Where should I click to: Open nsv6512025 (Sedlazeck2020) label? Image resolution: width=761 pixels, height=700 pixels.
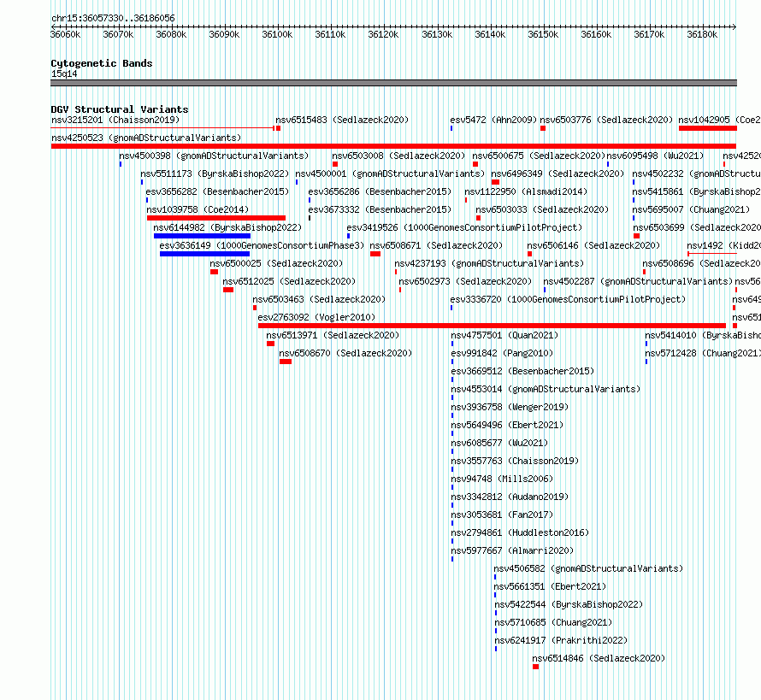pos(289,281)
